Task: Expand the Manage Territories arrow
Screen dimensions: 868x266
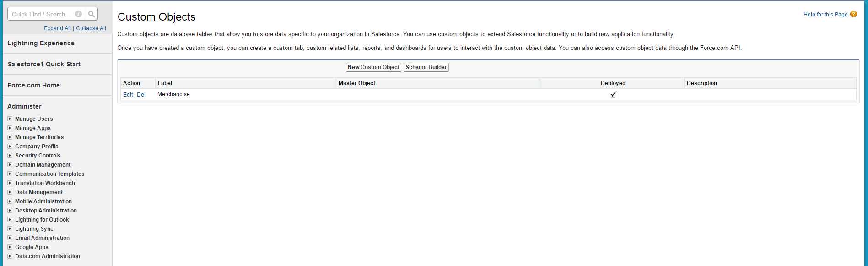Action: point(10,137)
